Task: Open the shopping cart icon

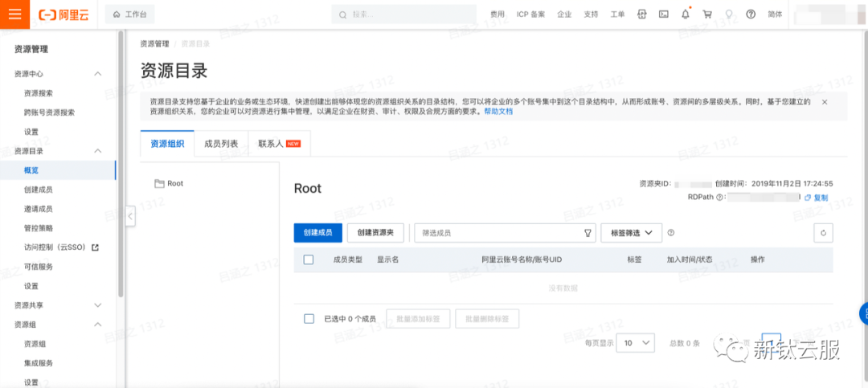Action: (x=707, y=14)
